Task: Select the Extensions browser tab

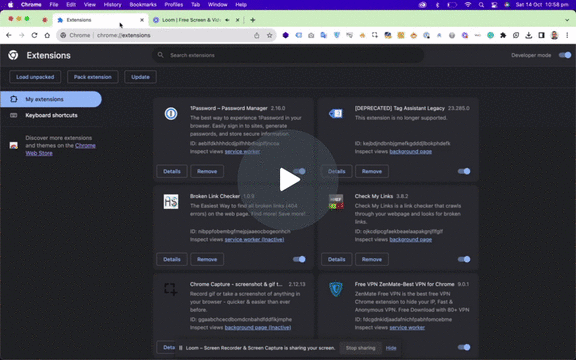Action: click(100, 20)
